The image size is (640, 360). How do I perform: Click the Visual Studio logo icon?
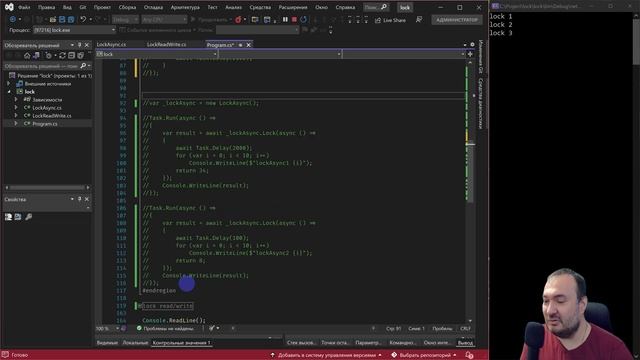tap(9, 7)
